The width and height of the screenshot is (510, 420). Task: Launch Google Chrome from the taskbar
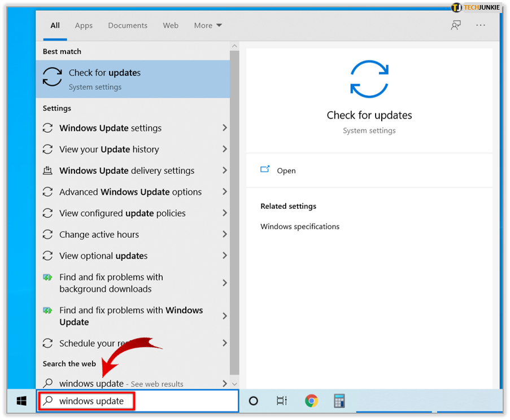[x=311, y=401]
